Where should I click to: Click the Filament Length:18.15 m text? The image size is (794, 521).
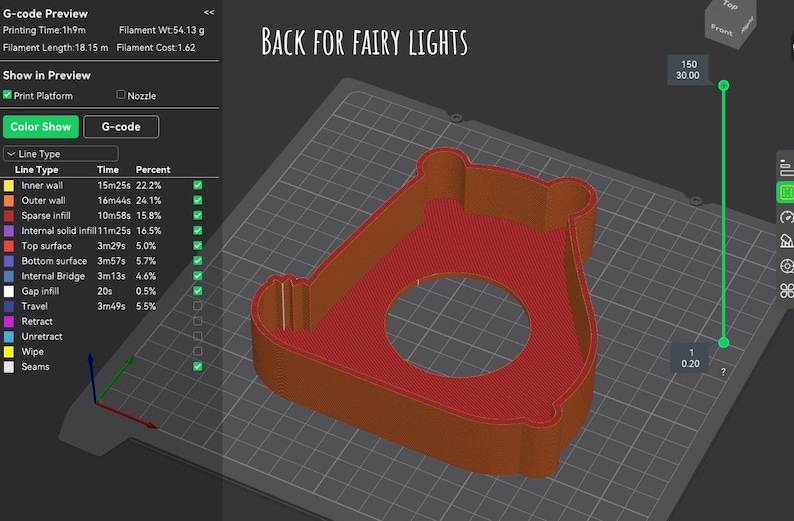(55, 48)
